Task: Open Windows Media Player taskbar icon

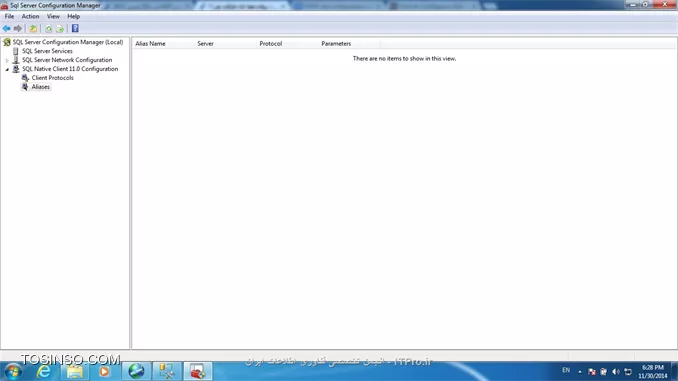Action: (104, 371)
